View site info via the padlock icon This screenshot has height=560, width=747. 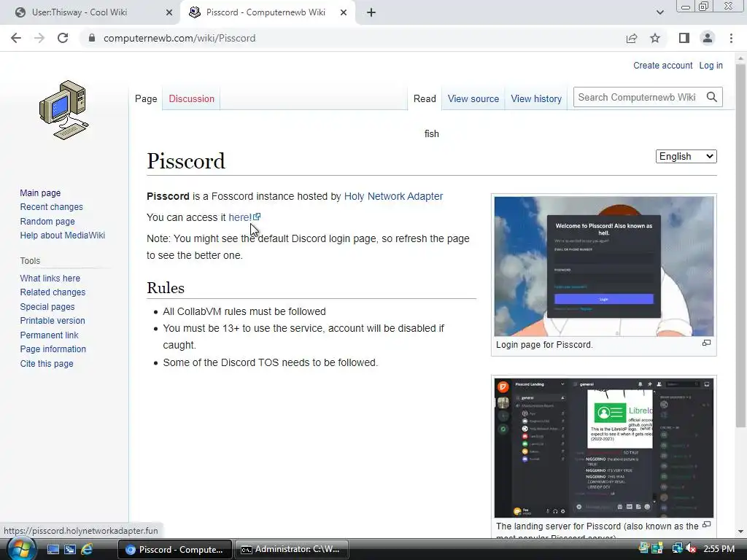[92, 38]
